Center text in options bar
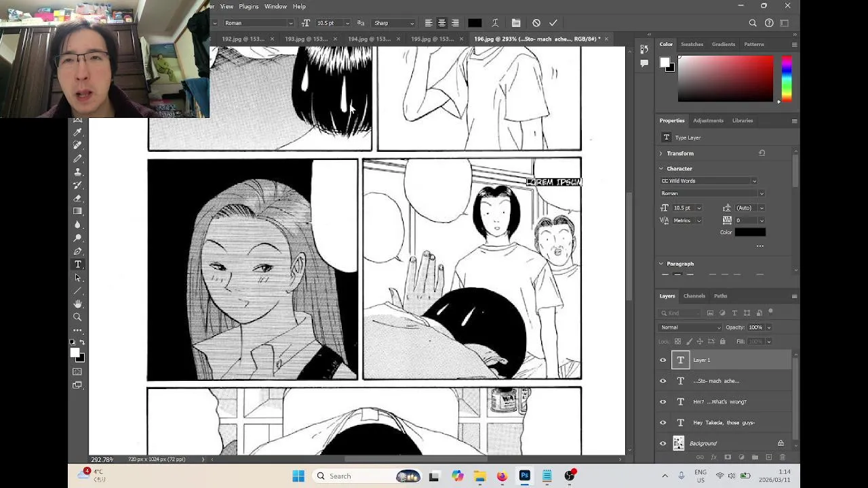 [x=441, y=23]
